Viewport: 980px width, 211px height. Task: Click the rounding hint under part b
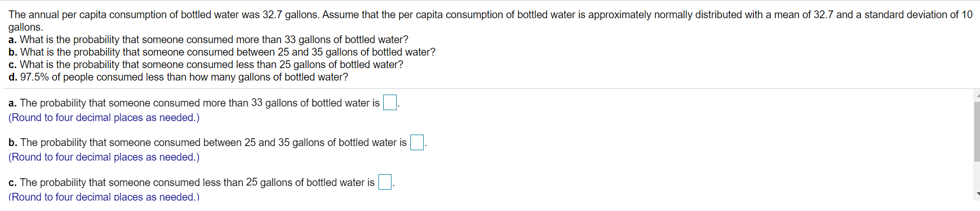point(104,157)
